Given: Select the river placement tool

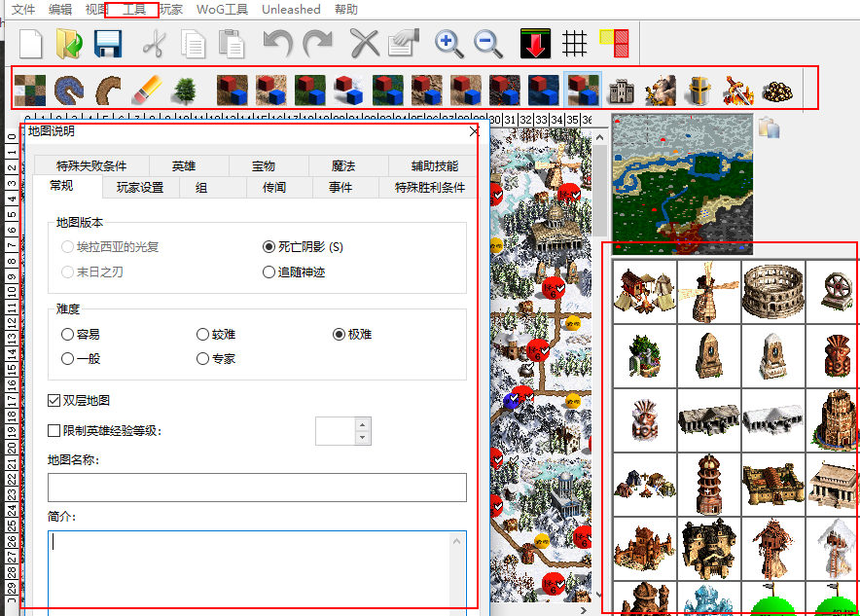Looking at the screenshot, I should coord(69,91).
